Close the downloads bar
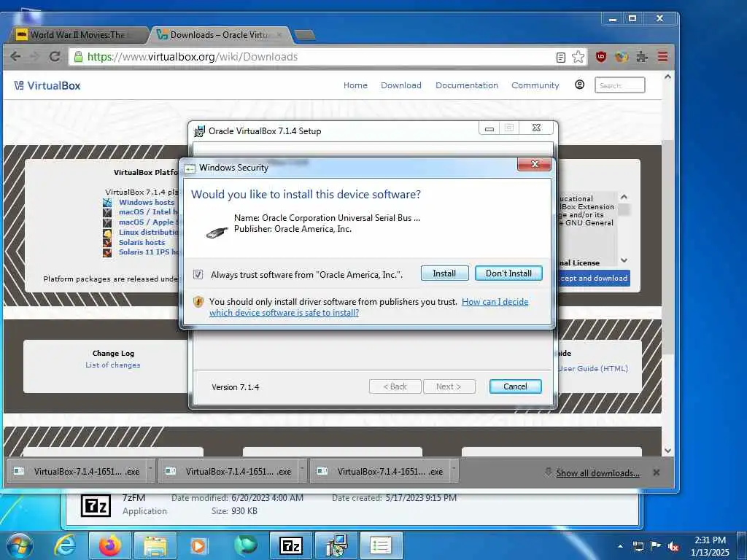Viewport: 747px width, 560px height. point(657,472)
